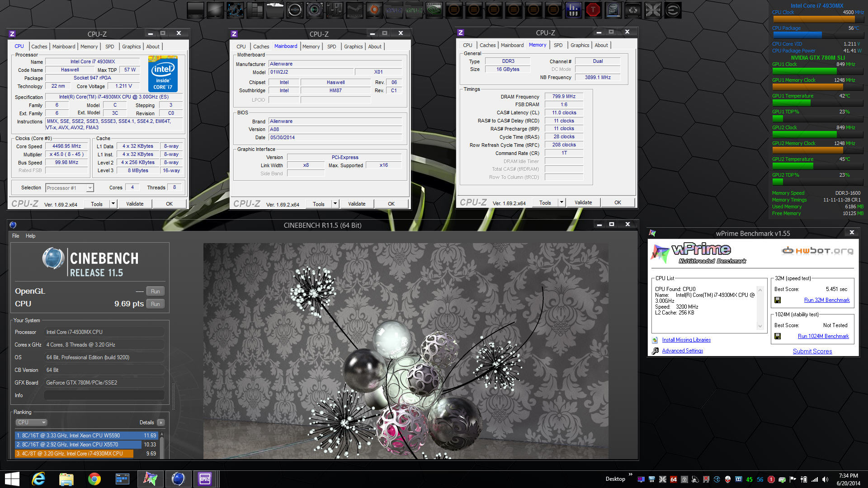Open the Processor #1 selection dropdown

click(70, 188)
